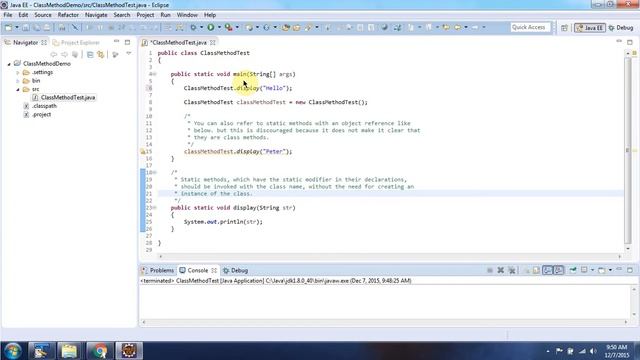Click the Run Last Tool external tools icon
The width and height of the screenshot is (640, 360).
(x=229, y=27)
